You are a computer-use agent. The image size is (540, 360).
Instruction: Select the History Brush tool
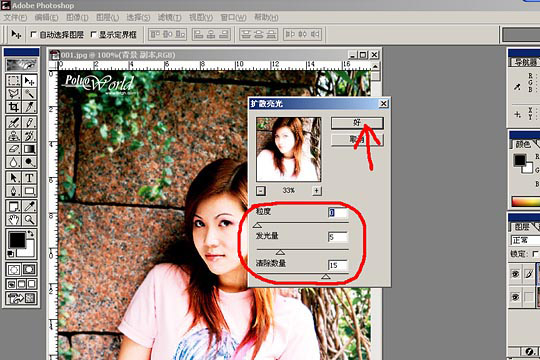[x=29, y=135]
